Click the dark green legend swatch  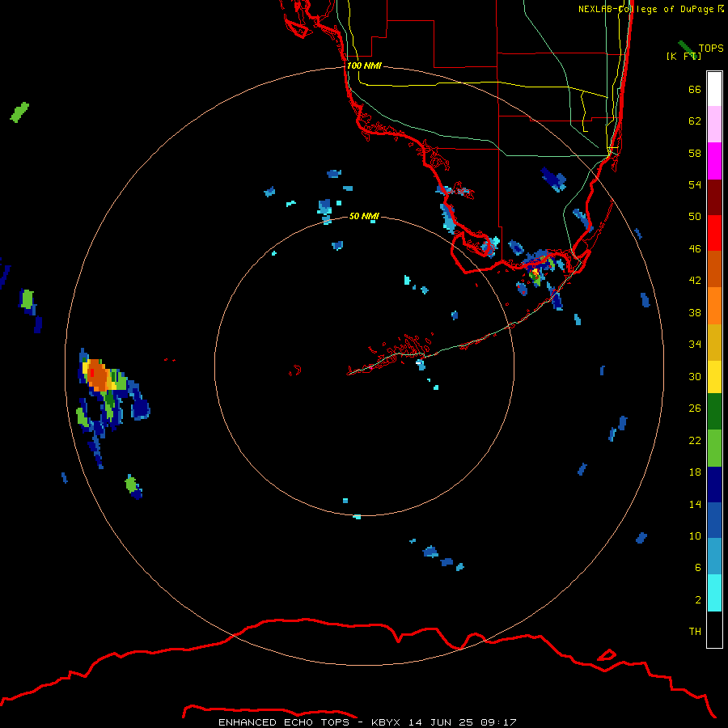[714, 412]
